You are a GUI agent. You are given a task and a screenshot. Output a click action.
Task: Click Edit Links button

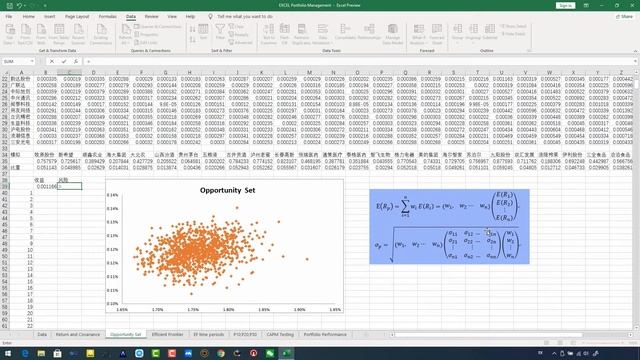tap(146, 42)
